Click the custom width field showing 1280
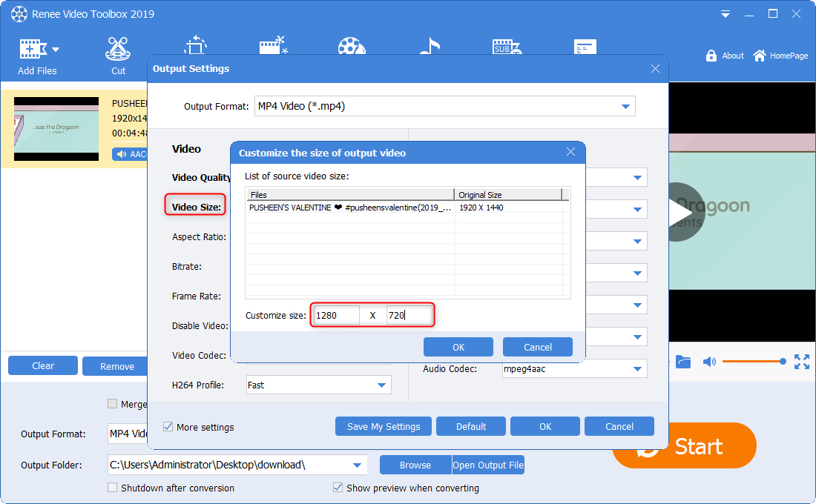Viewport: 816px width, 504px height. 336,316
